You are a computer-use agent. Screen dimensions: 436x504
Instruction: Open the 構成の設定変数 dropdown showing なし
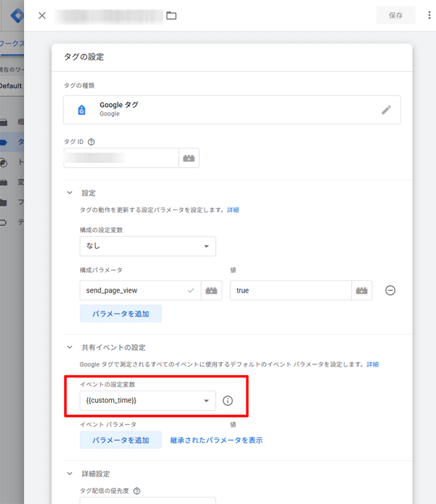click(x=148, y=246)
